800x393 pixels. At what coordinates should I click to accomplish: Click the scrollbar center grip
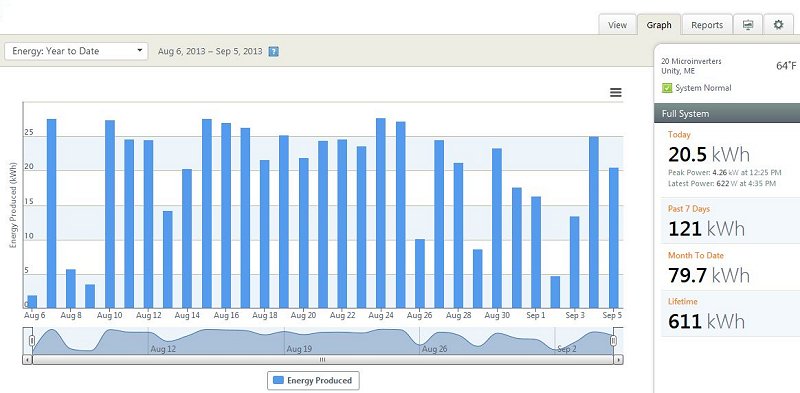[x=322, y=360]
